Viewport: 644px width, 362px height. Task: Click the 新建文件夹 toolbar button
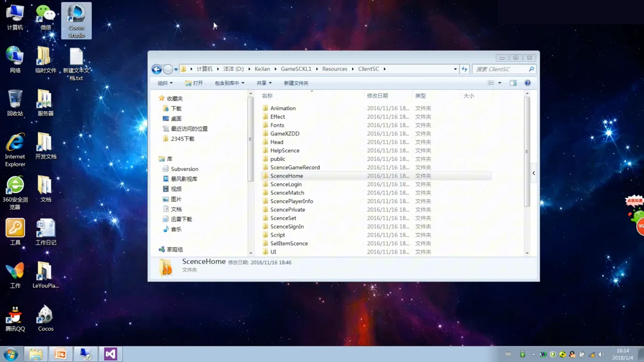[296, 83]
